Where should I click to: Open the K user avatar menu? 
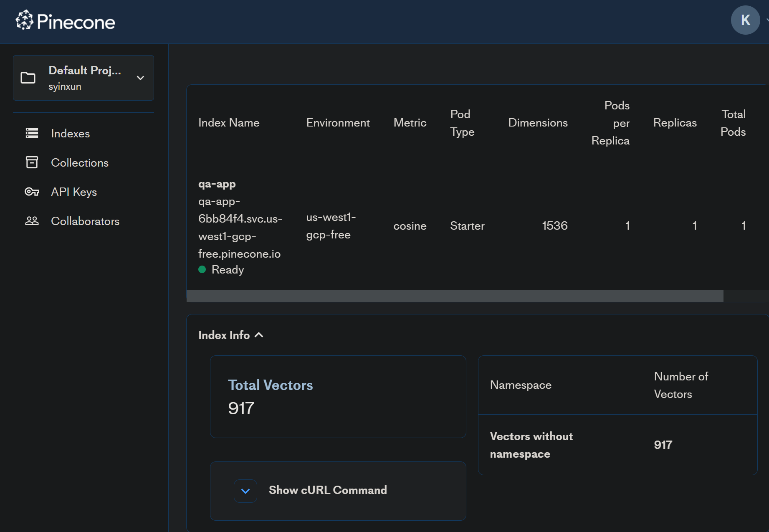click(745, 20)
